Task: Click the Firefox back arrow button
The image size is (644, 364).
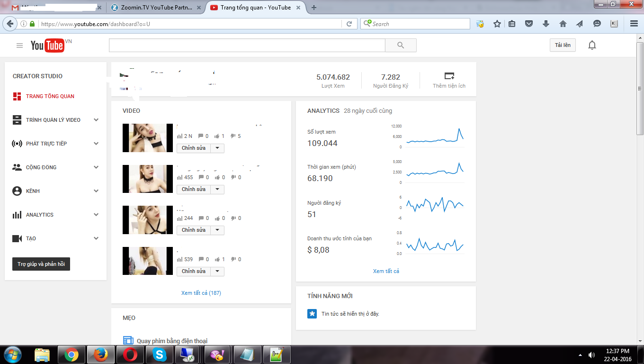Action: 10,24
